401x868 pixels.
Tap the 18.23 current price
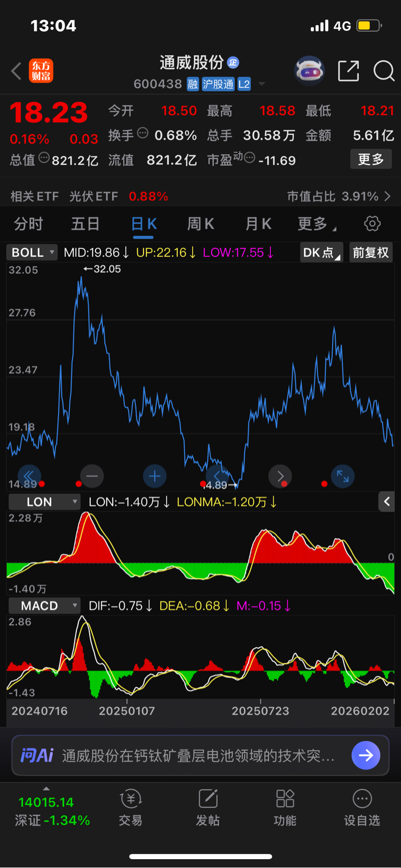pyautogui.click(x=49, y=113)
